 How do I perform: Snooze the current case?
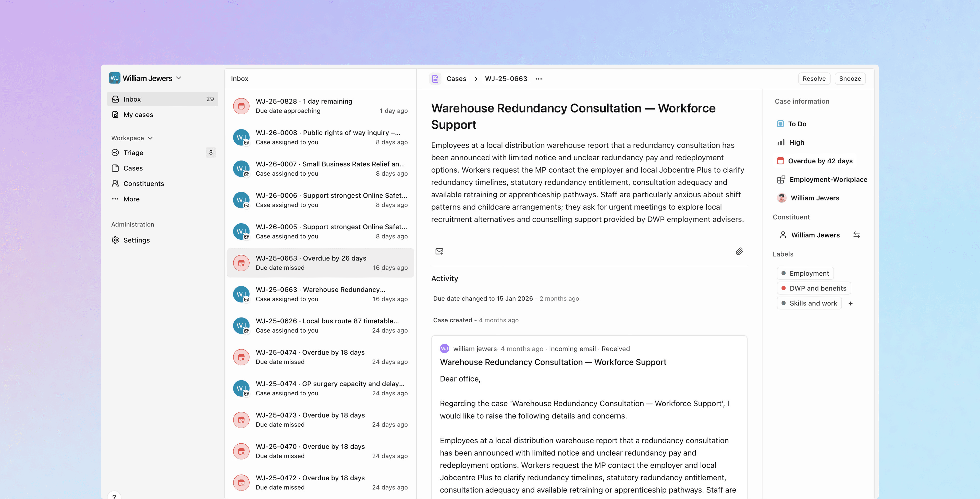pos(850,78)
